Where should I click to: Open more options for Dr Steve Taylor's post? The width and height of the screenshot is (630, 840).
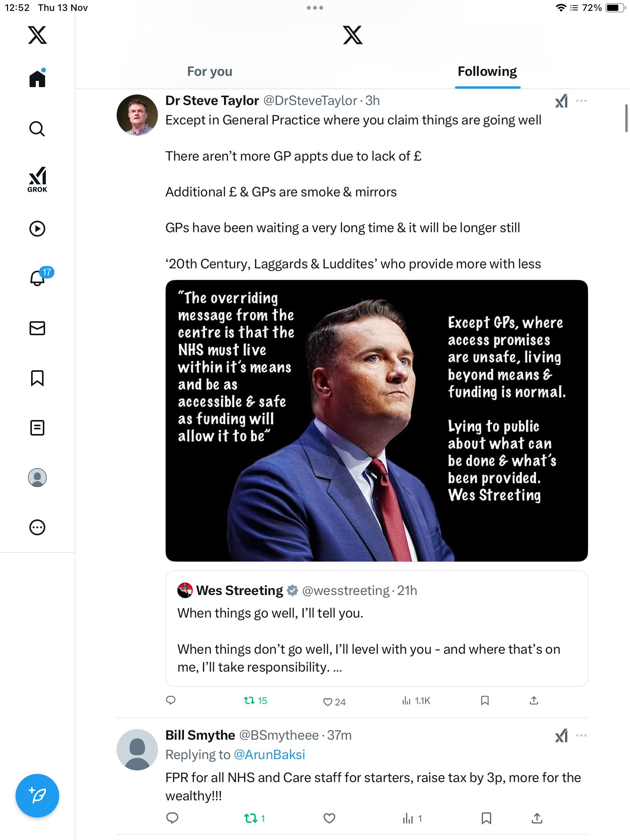(x=581, y=101)
